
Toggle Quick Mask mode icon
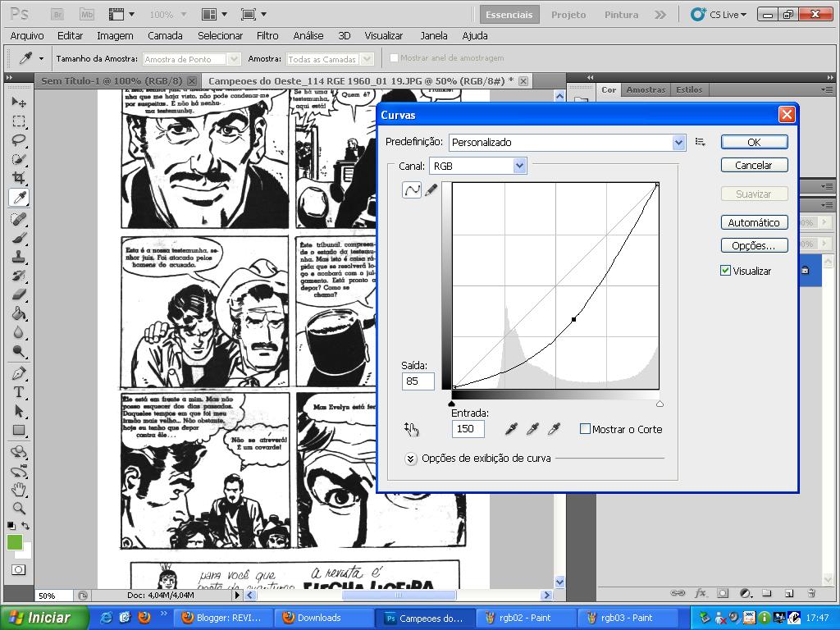(18, 570)
